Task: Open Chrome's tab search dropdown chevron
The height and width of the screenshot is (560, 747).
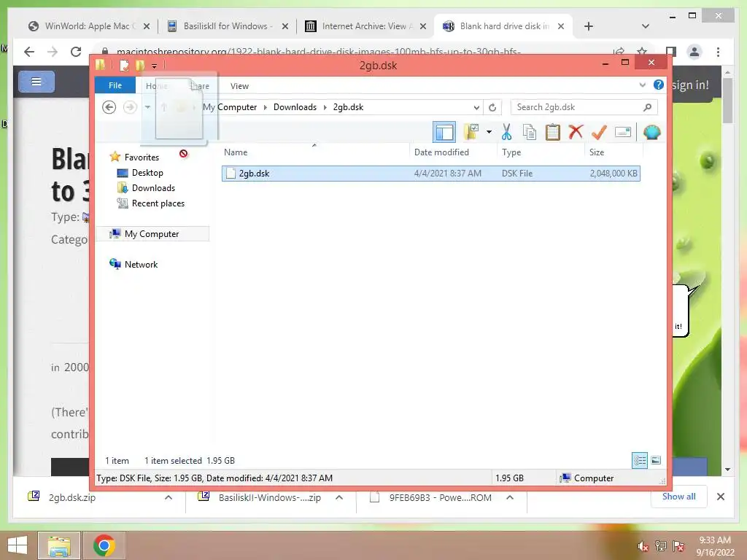Action: click(x=646, y=26)
